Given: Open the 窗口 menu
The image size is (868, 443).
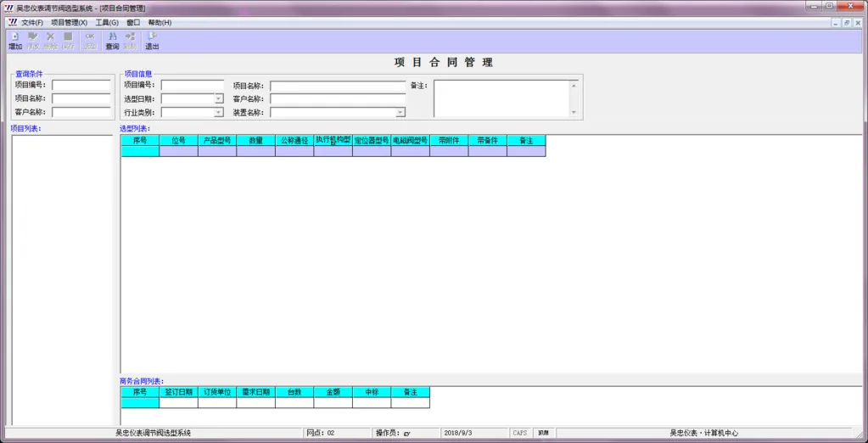Looking at the screenshot, I should 133,23.
